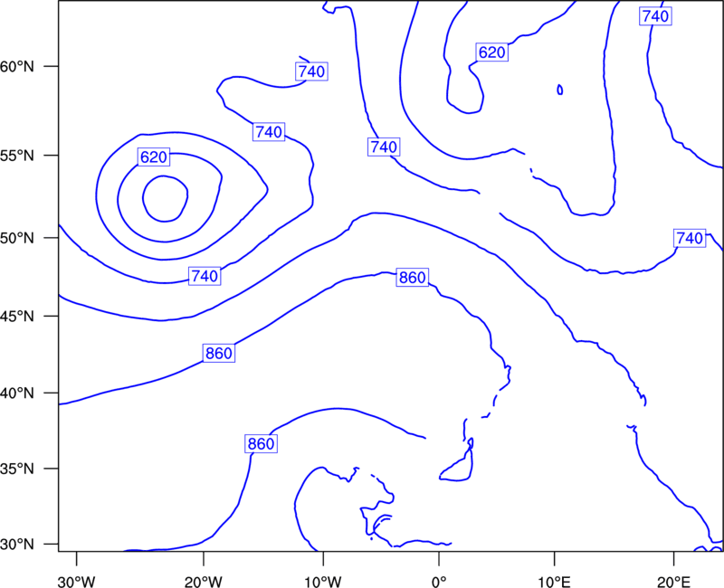Select the 740 label between 45°N and 50°N
724x588 pixels.
coord(205,276)
